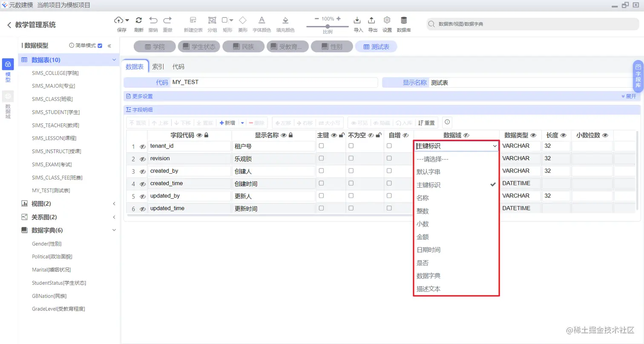Click the 代码 input containing MY_TEST
644x344 pixels.
(274, 82)
